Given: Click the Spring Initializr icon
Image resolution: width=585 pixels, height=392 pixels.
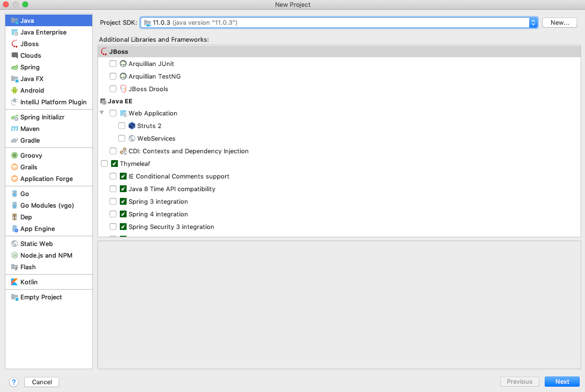Looking at the screenshot, I should tap(15, 117).
